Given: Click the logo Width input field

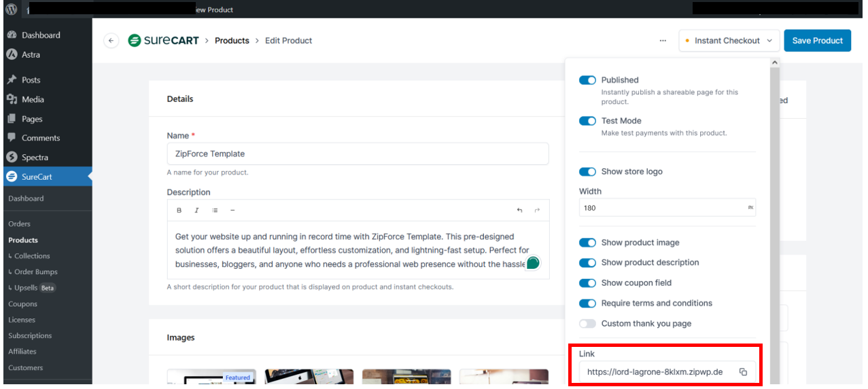Looking at the screenshot, I should tap(667, 208).
